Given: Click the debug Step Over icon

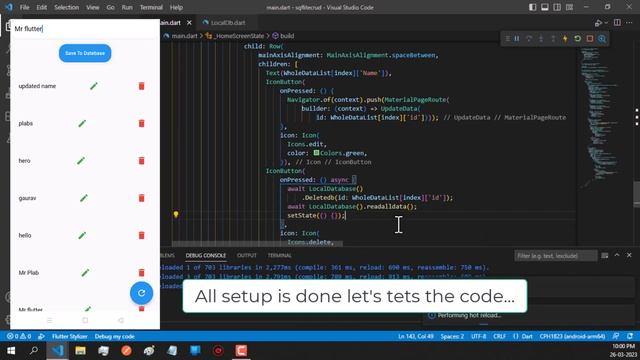Looking at the screenshot, I should click(x=529, y=39).
